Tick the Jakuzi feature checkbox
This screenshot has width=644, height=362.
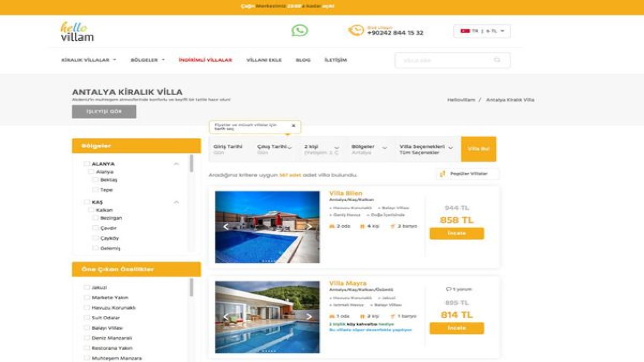point(87,288)
